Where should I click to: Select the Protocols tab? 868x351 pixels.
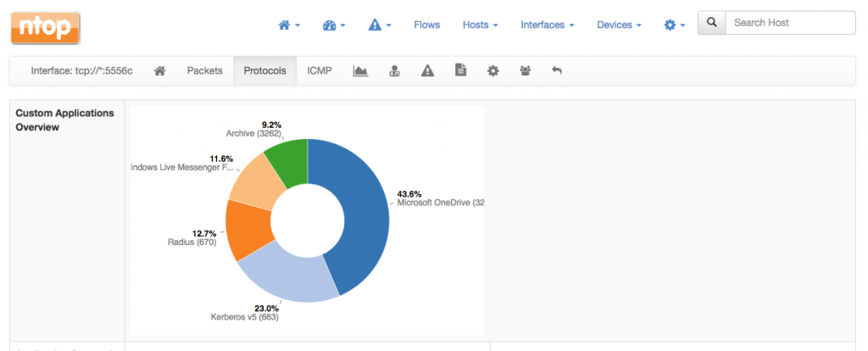[x=265, y=71]
